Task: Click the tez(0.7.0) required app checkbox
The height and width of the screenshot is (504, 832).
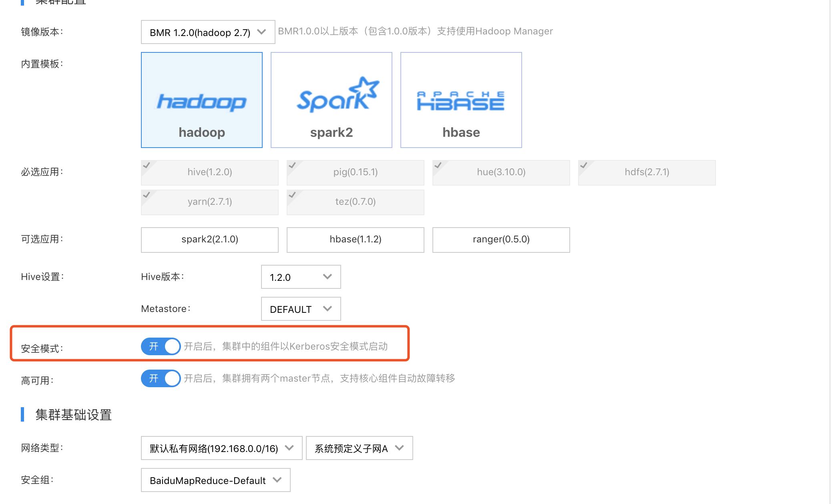Action: [x=355, y=202]
